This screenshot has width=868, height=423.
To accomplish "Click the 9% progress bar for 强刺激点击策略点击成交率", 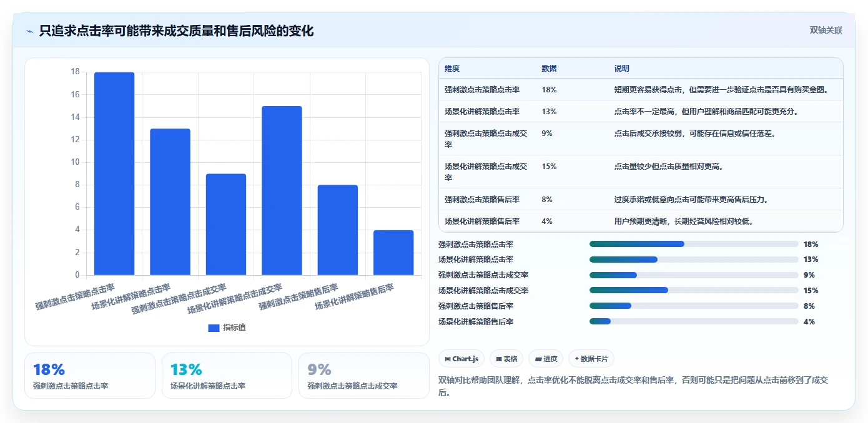I will [694, 275].
